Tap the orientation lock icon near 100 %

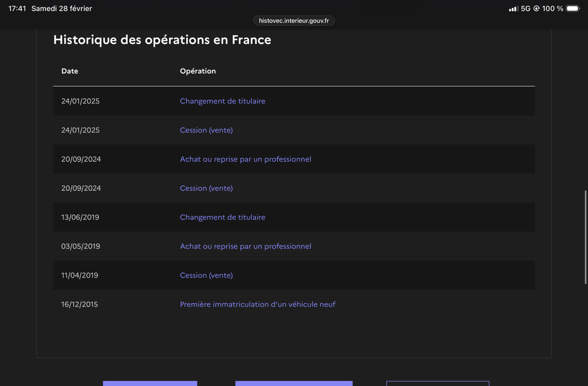click(537, 9)
